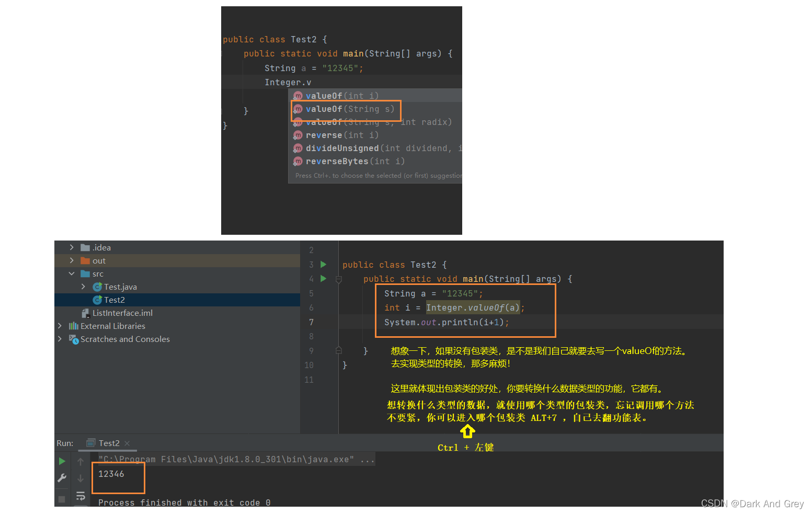Click the Run: panel label
The height and width of the screenshot is (514, 812).
point(65,443)
